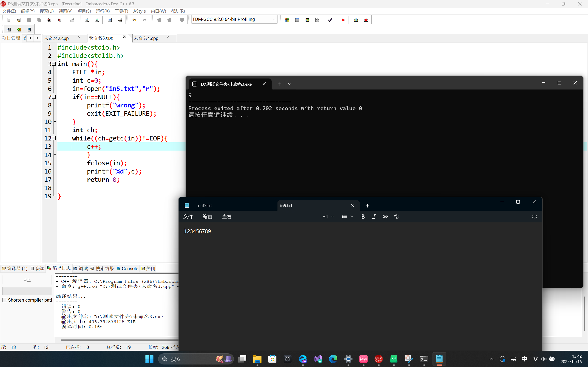Switch to the out5.txt Notepad tab
The height and width of the screenshot is (367, 588).
point(205,206)
